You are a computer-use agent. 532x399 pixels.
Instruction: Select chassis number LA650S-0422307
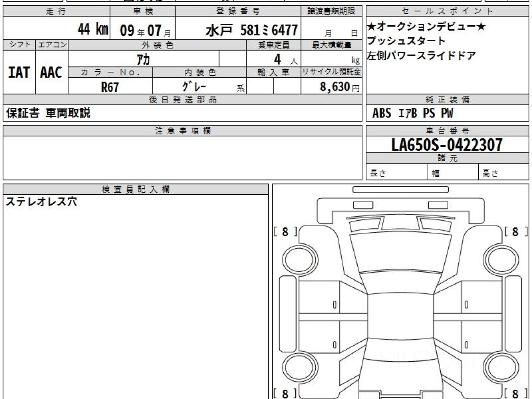point(447,145)
